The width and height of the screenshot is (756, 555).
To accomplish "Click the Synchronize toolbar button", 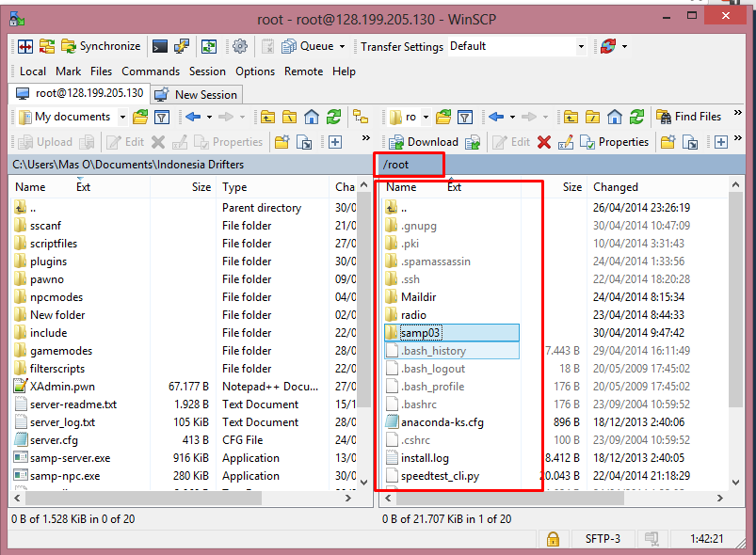I will [101, 46].
